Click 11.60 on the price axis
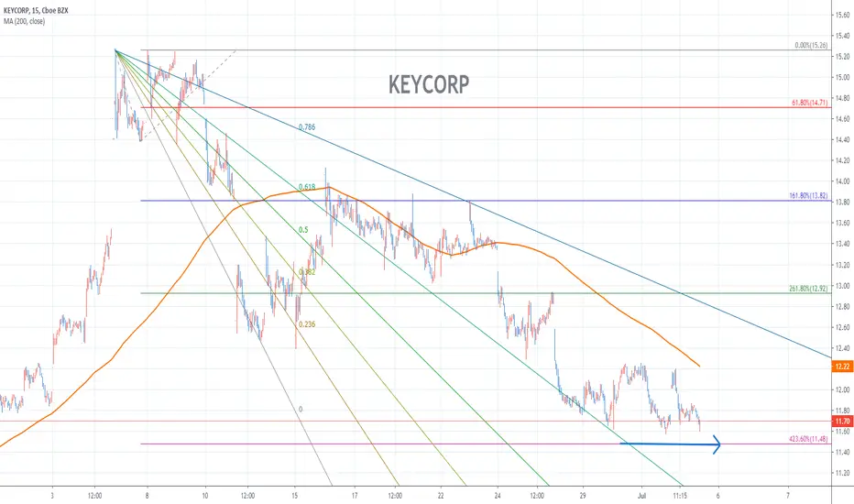The width and height of the screenshot is (854, 504). 843,431
